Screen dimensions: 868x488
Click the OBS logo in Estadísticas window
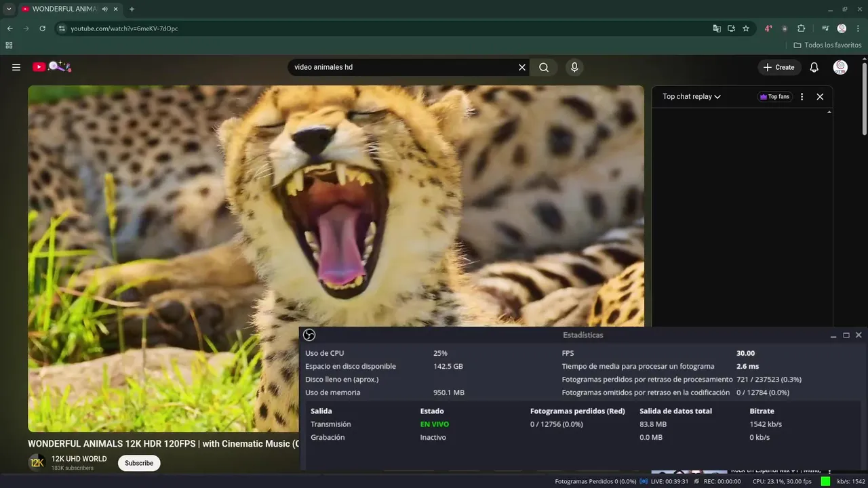309,335
